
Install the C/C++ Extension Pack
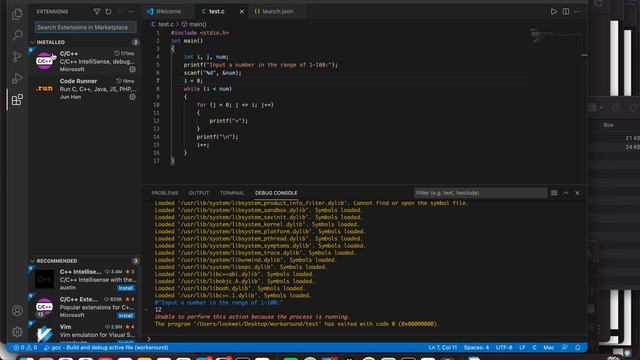pyautogui.click(x=126, y=316)
